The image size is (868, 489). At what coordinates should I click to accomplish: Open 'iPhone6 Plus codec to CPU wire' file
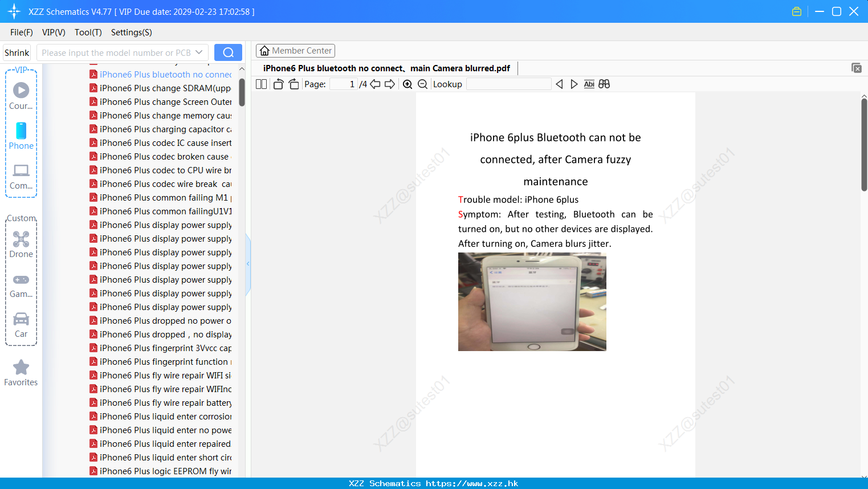[x=161, y=170]
